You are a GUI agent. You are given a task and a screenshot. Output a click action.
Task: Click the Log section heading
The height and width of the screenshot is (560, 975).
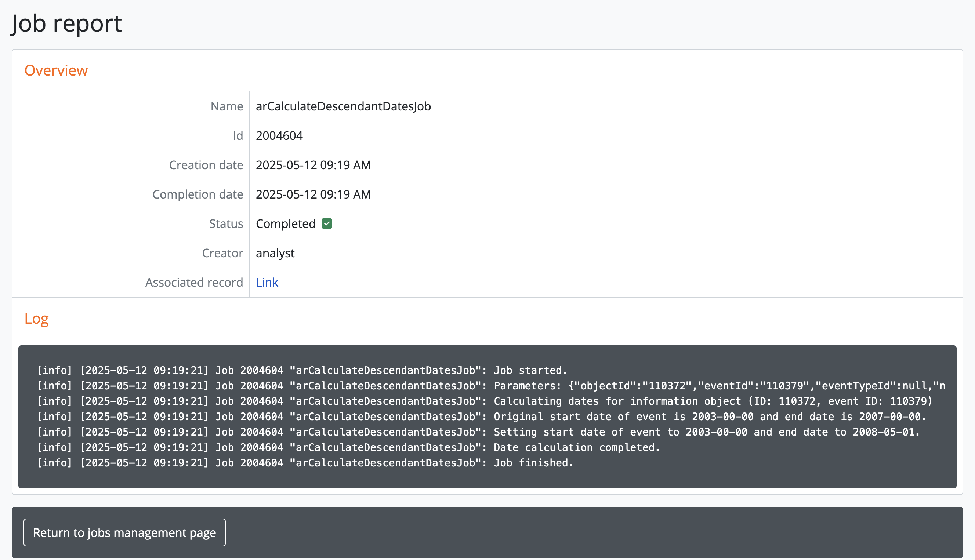[x=37, y=319]
